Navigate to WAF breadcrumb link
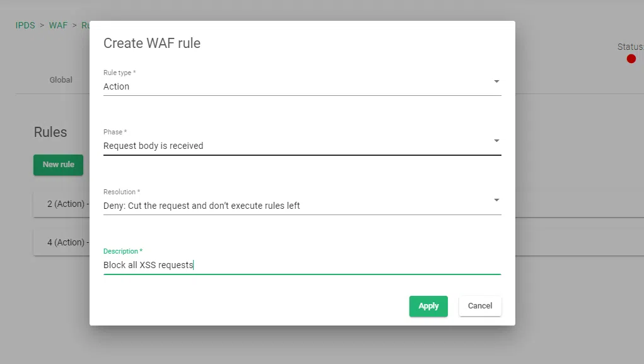Image resolution: width=644 pixels, height=364 pixels. pos(58,26)
